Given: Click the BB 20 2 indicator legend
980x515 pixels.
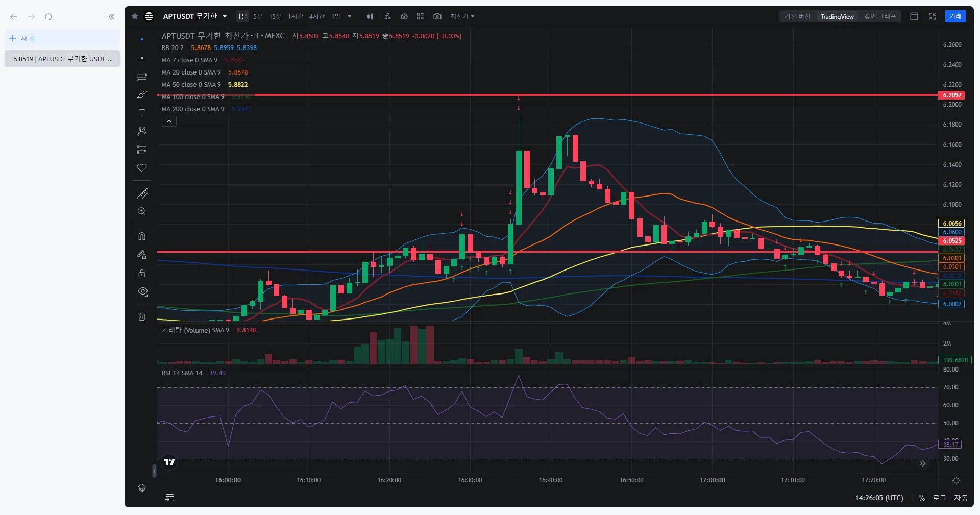Looking at the screenshot, I should click(x=173, y=48).
